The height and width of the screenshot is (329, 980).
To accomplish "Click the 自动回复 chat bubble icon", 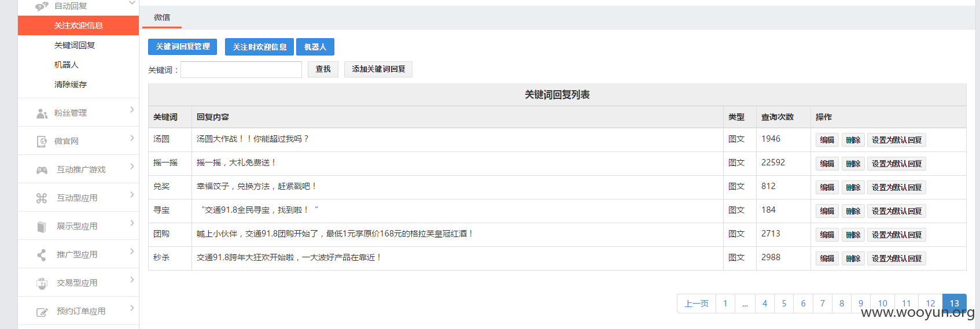I will coord(42,6).
